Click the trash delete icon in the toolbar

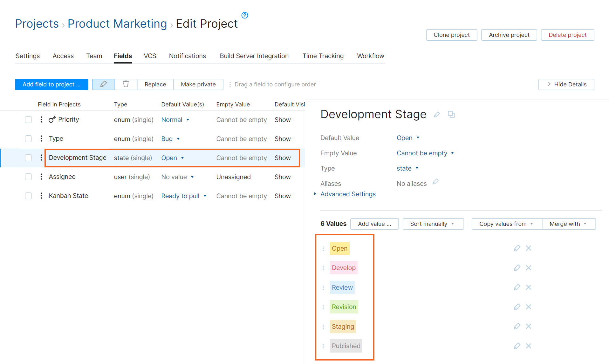coord(126,84)
